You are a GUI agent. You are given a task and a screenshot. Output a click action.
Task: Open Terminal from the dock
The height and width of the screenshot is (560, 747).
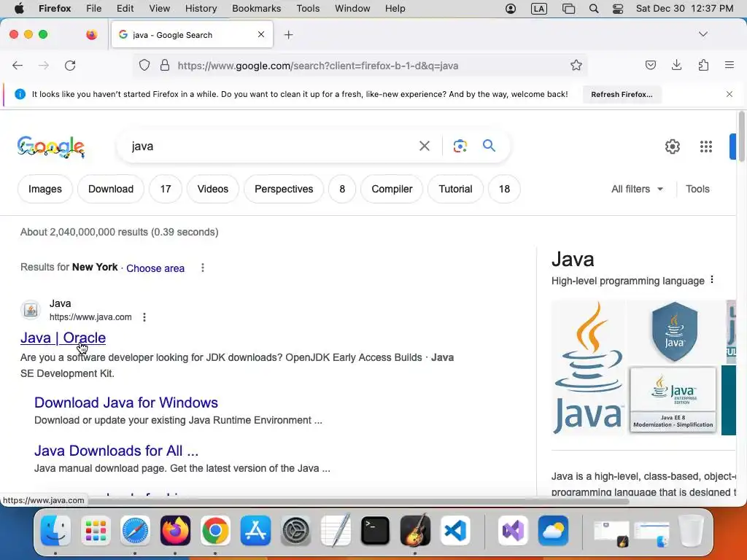pyautogui.click(x=375, y=531)
